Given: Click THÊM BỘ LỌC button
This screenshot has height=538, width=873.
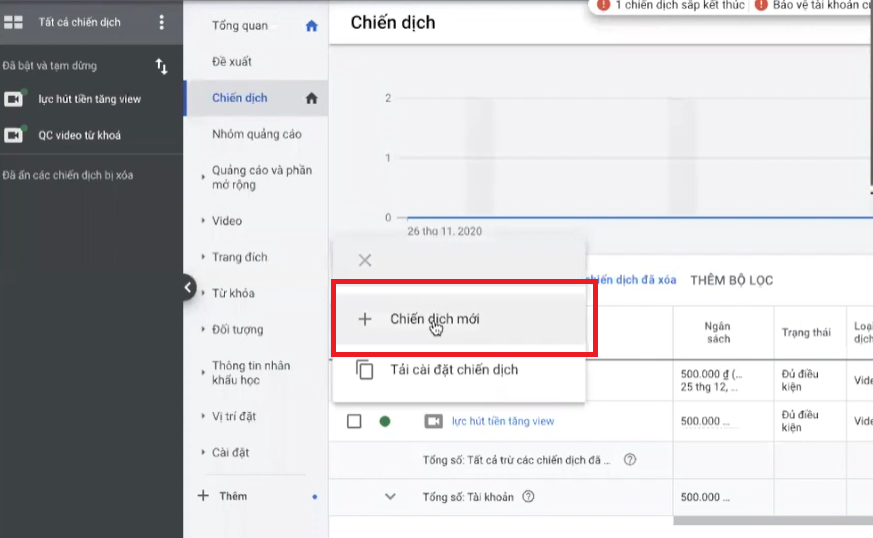Looking at the screenshot, I should tap(731, 280).
